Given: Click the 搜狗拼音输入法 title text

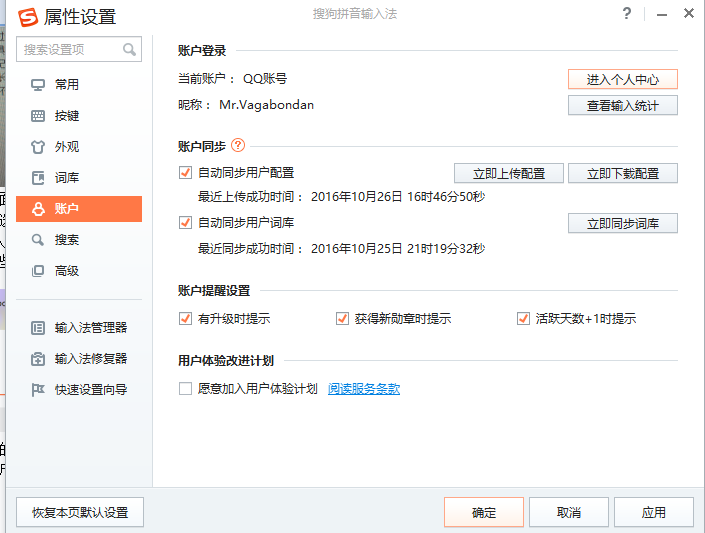Looking at the screenshot, I should 355,14.
